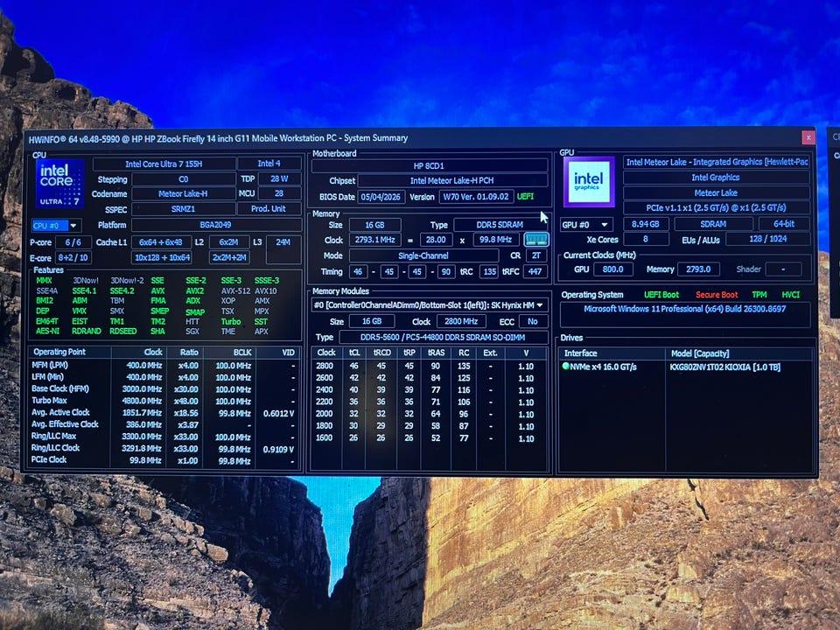
Task: Click the PCIe v1.1 x1 link field
Action: (717, 208)
